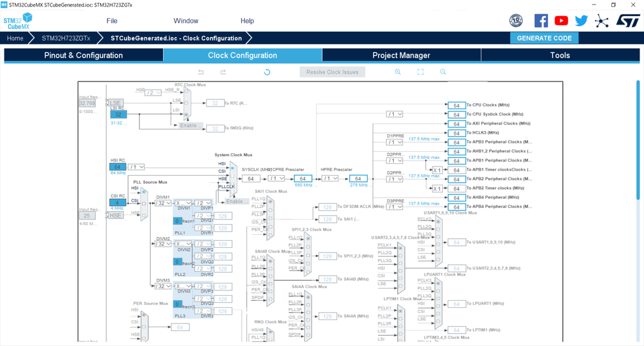Click the RTC Enable CSS button
This screenshot has height=346, width=644.
point(191,125)
